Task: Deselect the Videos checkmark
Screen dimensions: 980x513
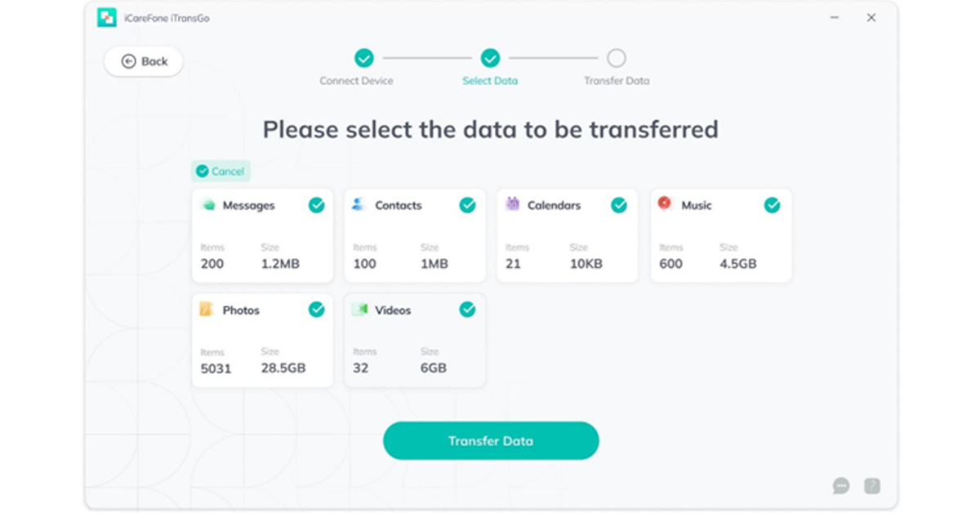Action: point(467,310)
